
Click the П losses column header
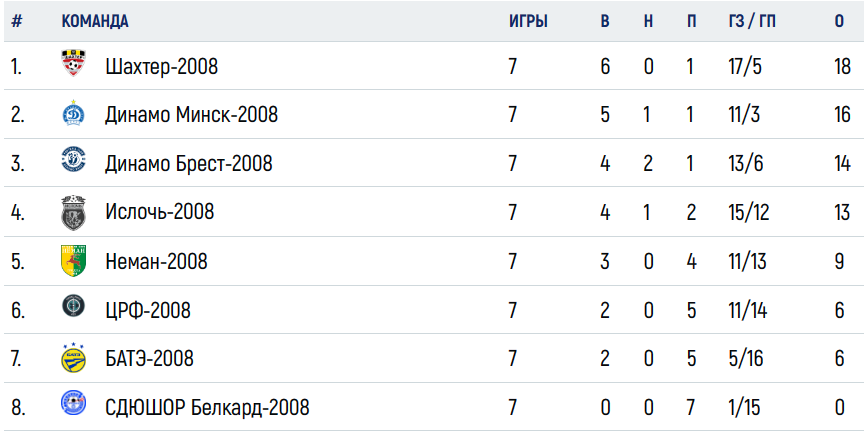(692, 21)
